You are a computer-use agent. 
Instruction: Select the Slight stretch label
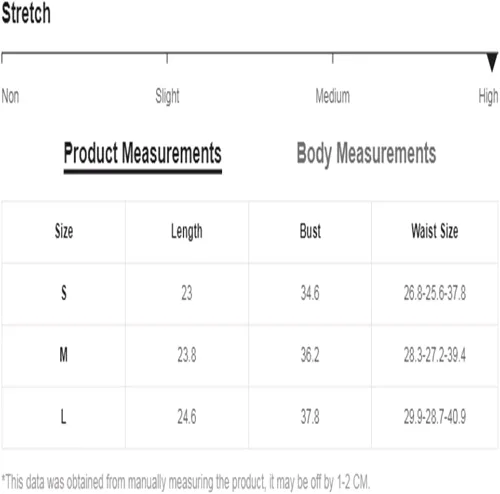167,96
